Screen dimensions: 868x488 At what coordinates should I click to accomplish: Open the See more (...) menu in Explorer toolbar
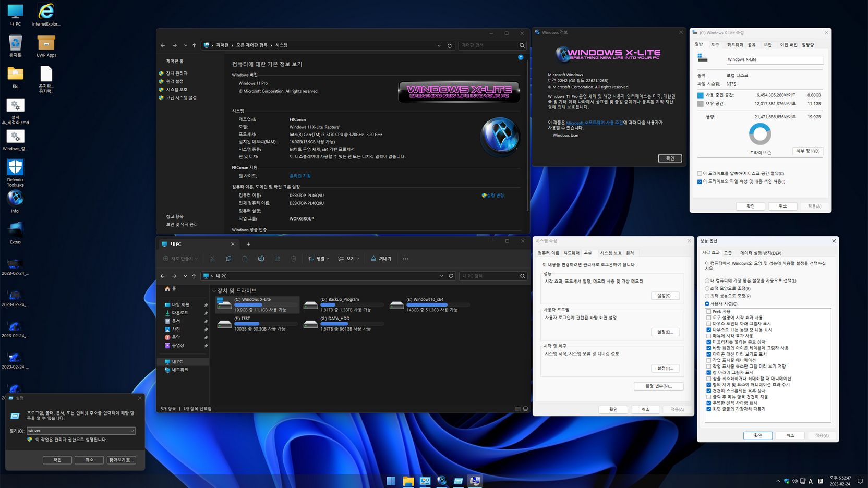[406, 259]
